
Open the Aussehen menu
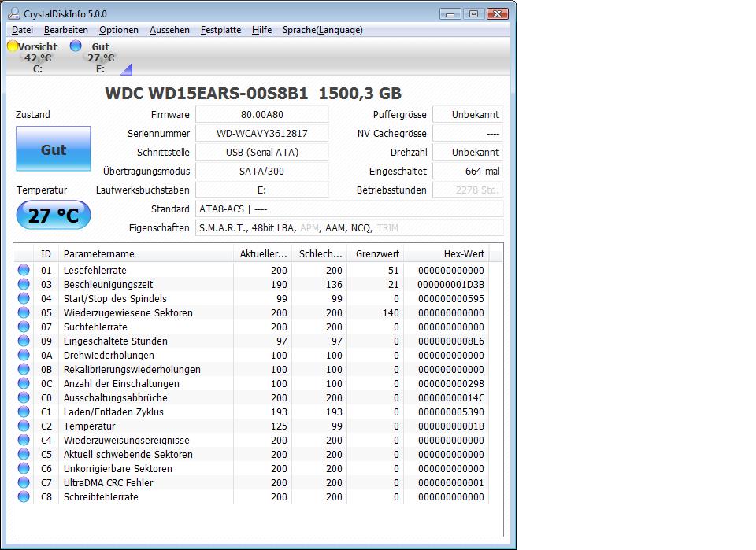click(169, 30)
